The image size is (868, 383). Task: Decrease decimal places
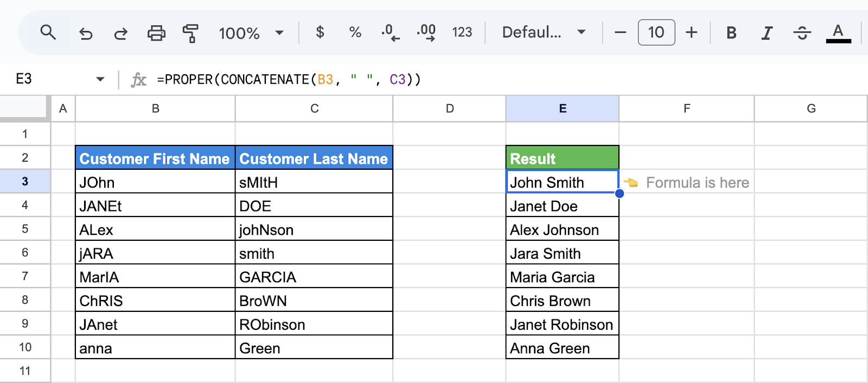[x=391, y=33]
